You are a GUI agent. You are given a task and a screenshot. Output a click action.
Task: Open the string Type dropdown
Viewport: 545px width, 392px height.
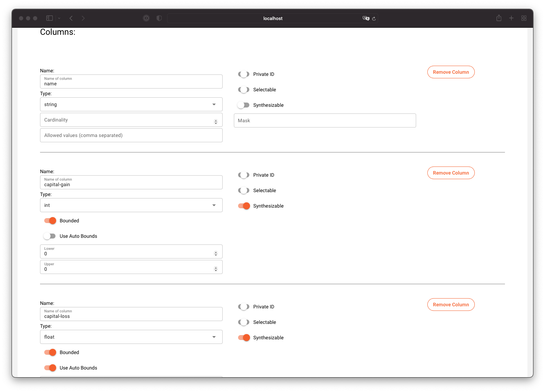[x=131, y=104]
